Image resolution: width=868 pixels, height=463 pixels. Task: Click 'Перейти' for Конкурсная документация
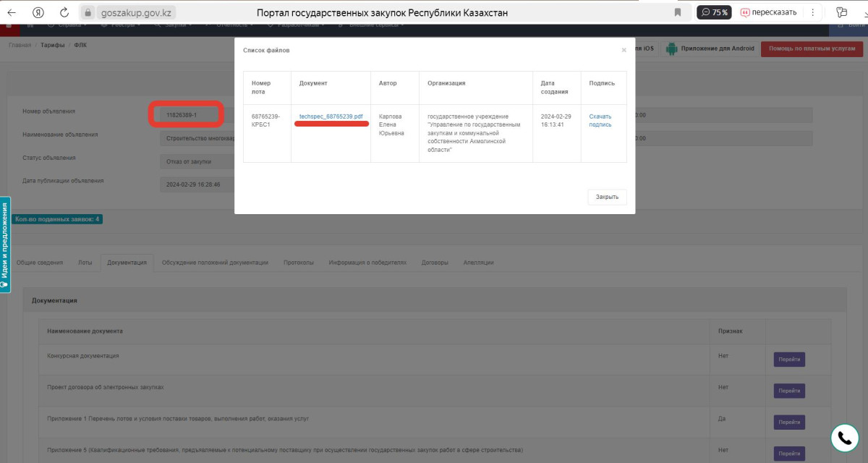(x=788, y=360)
